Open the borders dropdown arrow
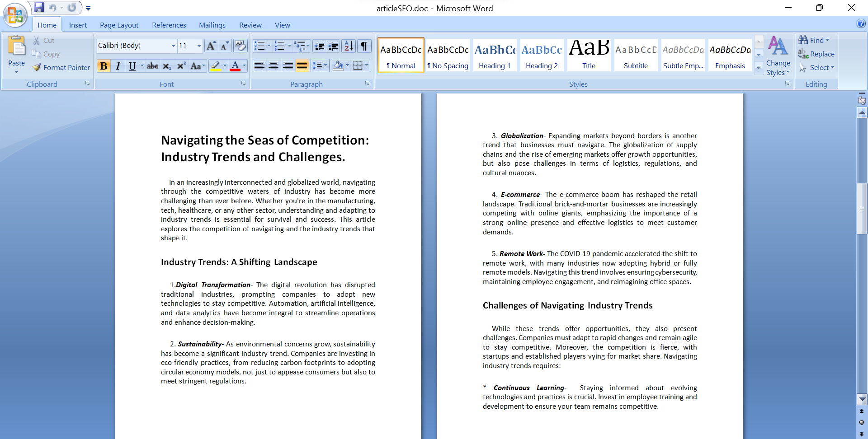Viewport: 868px width, 439px height. pyautogui.click(x=367, y=66)
